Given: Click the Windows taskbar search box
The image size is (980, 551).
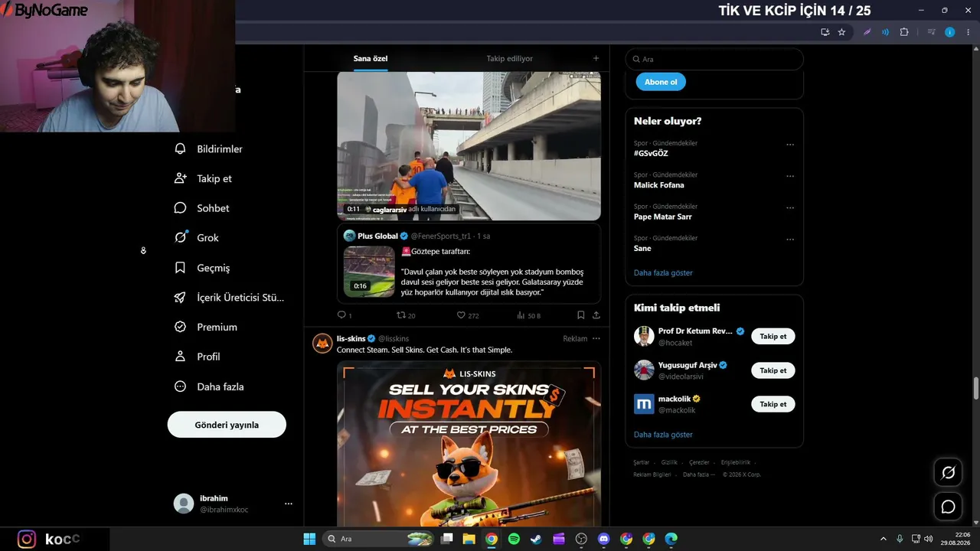Looking at the screenshot, I should click(x=378, y=539).
